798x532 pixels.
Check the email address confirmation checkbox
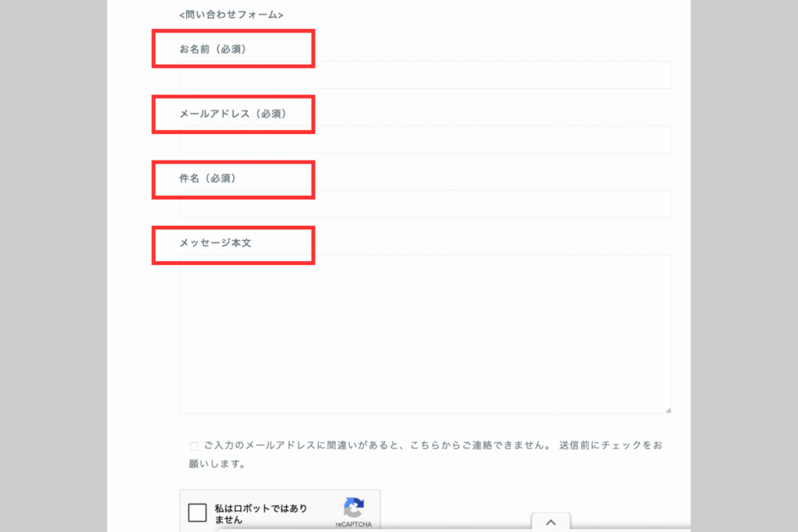pyautogui.click(x=194, y=446)
